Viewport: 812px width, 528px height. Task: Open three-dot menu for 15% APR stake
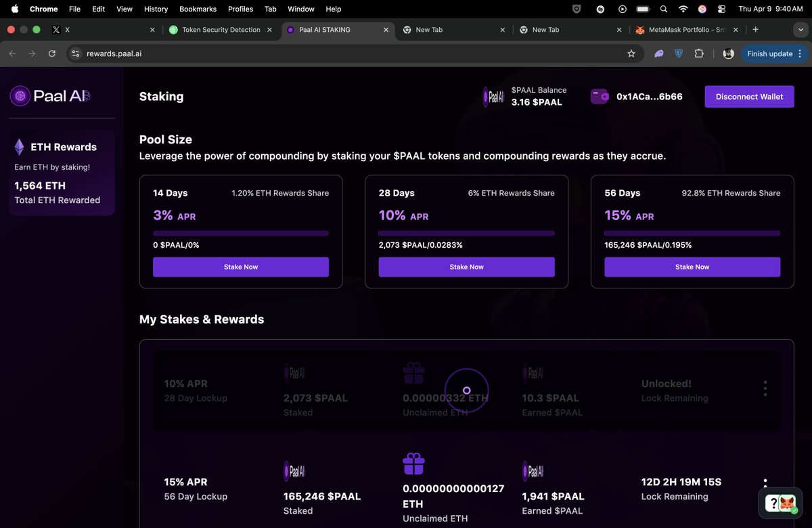(765, 483)
